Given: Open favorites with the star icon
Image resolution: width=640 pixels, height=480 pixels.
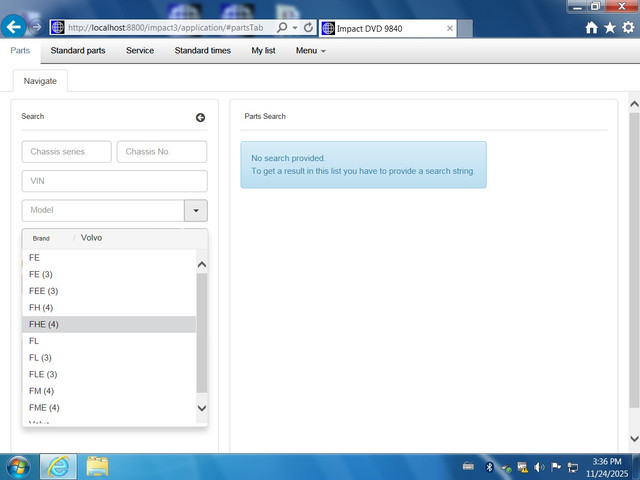Looking at the screenshot, I should [610, 28].
